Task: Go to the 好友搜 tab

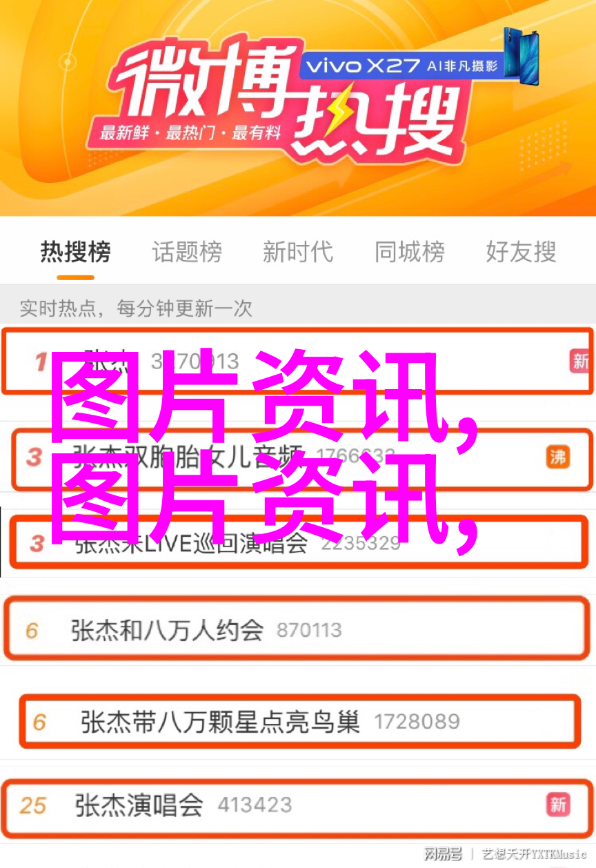Action: pyautogui.click(x=521, y=252)
